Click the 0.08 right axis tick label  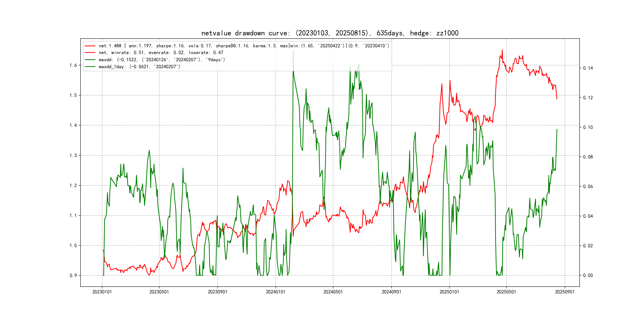(x=588, y=157)
